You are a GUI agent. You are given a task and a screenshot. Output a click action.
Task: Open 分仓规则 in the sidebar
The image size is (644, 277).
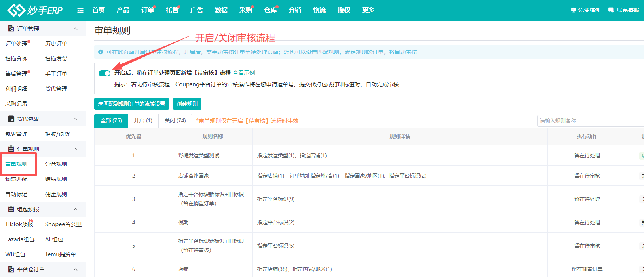(x=56, y=164)
